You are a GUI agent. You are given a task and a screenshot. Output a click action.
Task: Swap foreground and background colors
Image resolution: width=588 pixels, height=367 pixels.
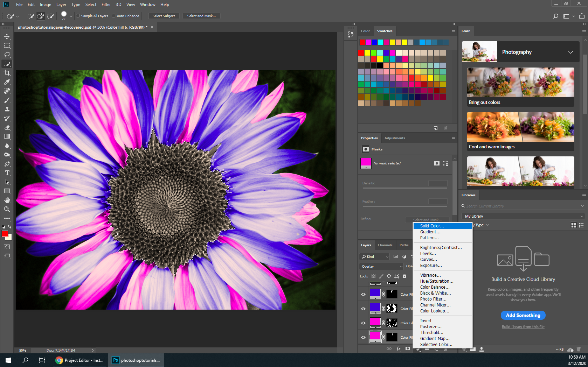(10, 227)
